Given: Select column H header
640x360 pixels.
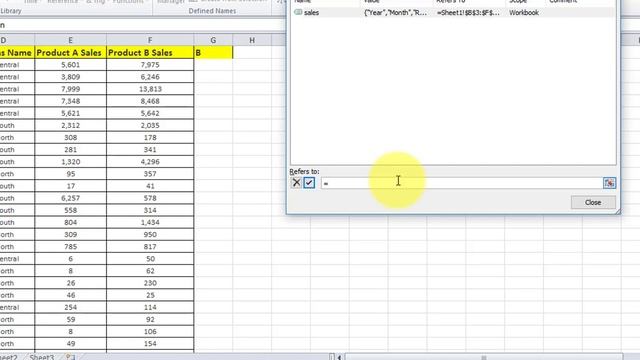Looking at the screenshot, I should point(252,40).
